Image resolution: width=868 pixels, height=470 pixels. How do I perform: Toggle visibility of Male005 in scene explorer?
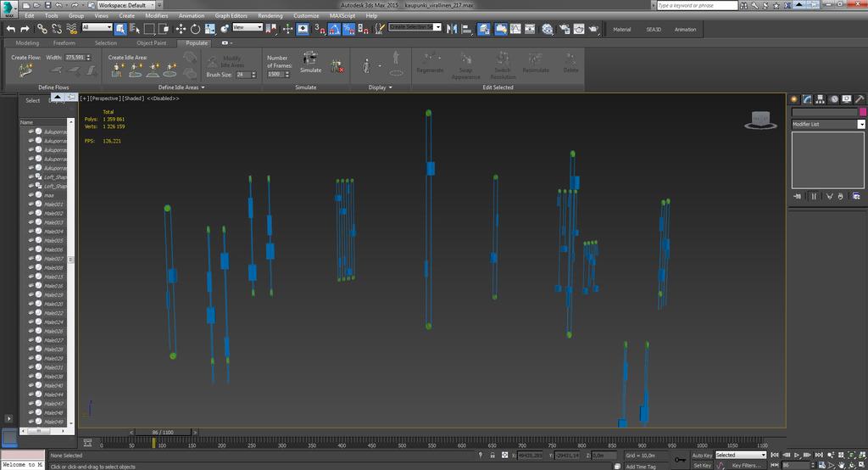(x=31, y=241)
